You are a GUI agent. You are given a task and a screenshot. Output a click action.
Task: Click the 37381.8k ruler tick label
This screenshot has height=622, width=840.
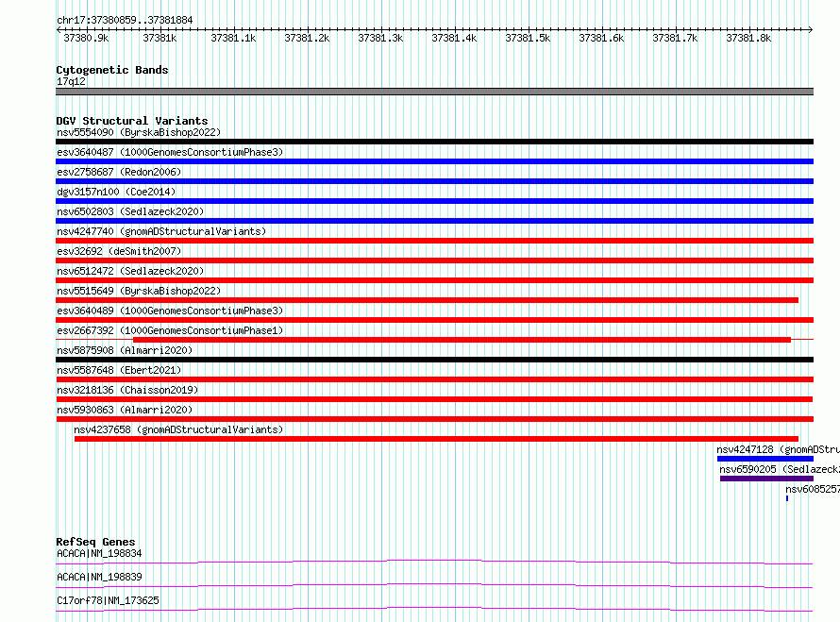point(748,39)
